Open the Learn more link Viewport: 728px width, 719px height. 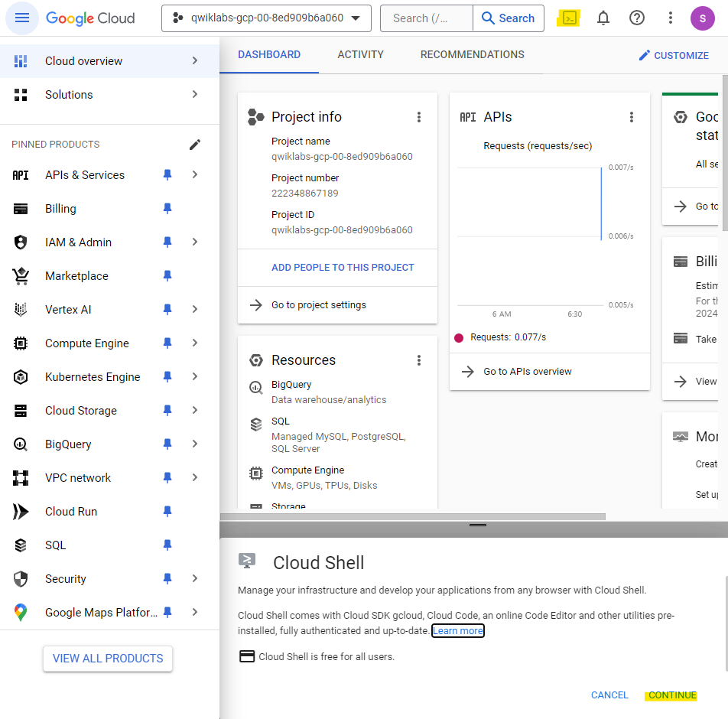(x=458, y=631)
